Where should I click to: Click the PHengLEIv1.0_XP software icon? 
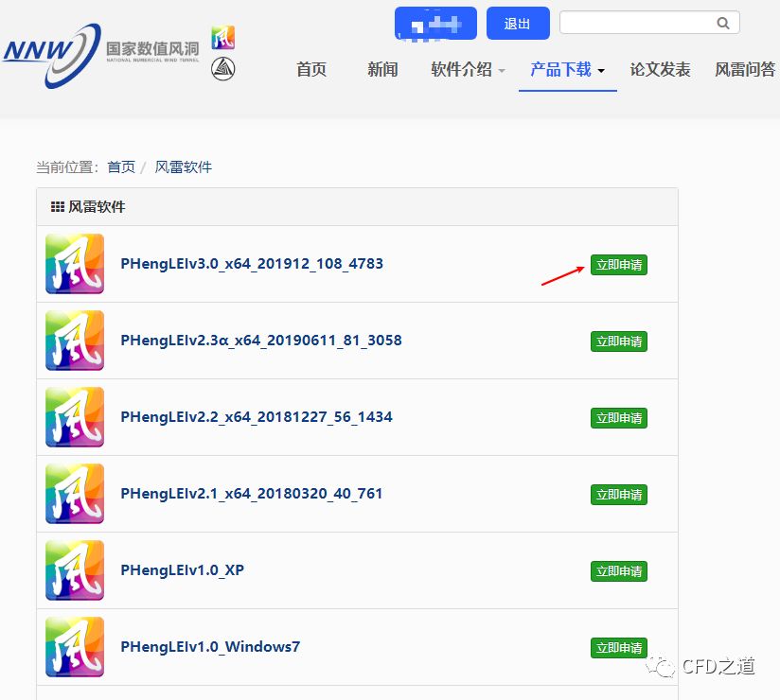coord(75,570)
